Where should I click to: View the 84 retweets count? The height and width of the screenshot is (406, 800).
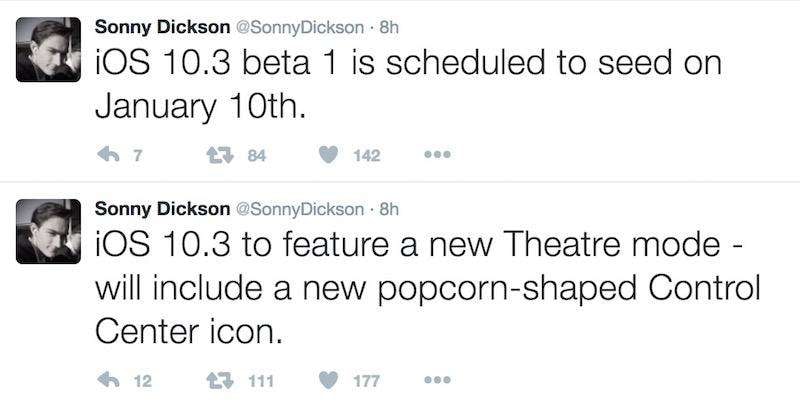coord(256,154)
